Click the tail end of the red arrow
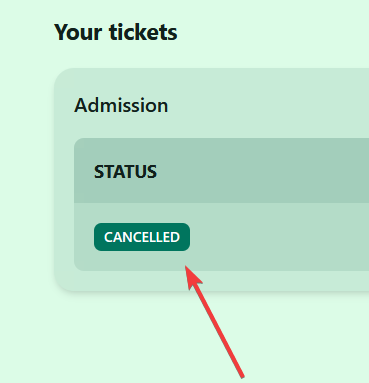The height and width of the screenshot is (383, 369). coord(241,375)
